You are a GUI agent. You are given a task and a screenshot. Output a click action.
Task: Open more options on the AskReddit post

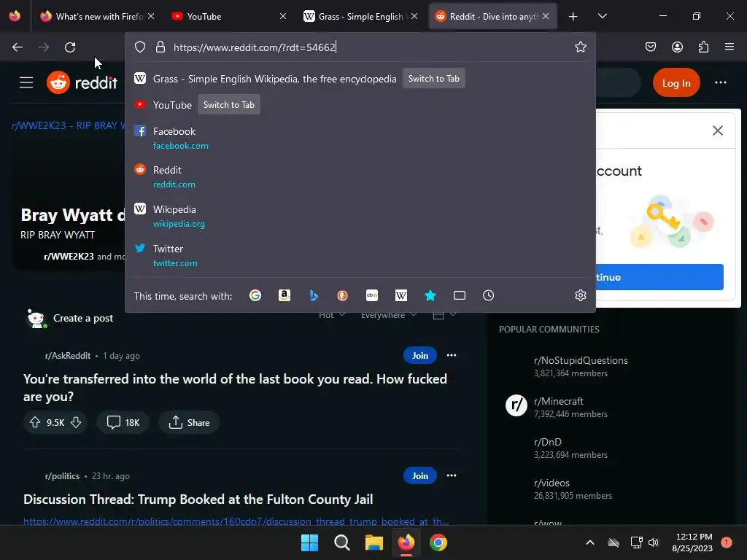451,355
